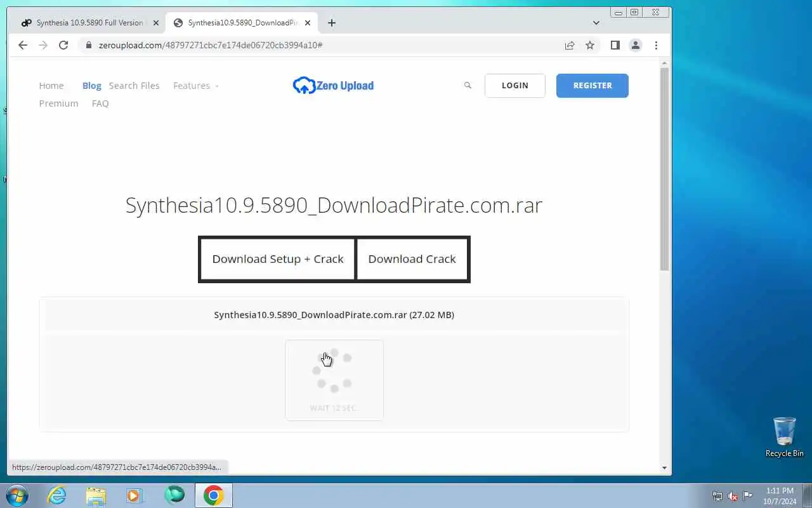Open the Blog menu link

point(92,86)
